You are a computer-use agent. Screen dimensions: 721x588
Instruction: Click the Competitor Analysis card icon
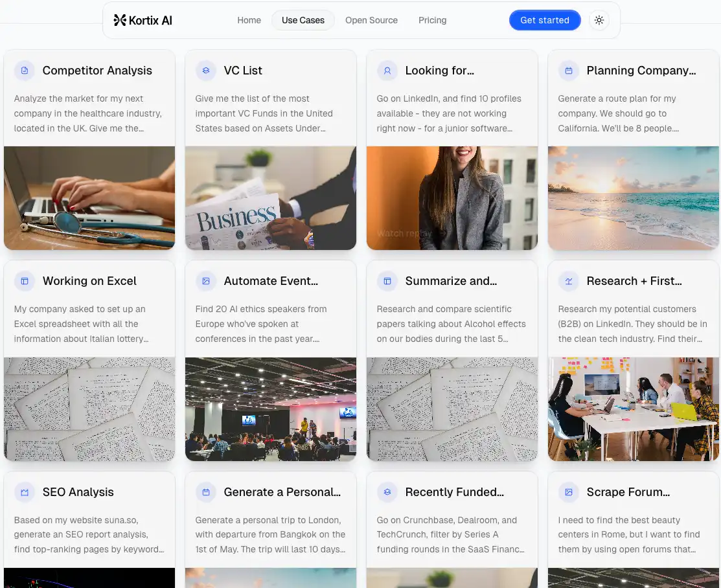click(25, 71)
